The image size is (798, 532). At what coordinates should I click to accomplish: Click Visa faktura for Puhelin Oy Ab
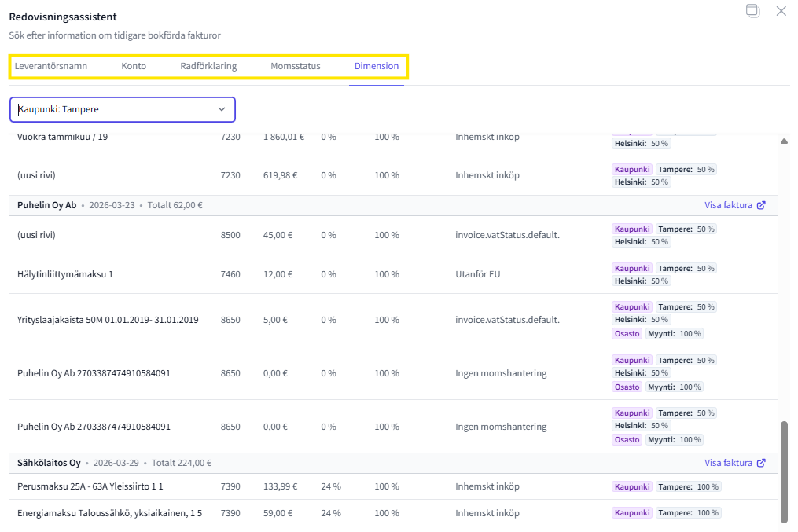[x=729, y=206]
